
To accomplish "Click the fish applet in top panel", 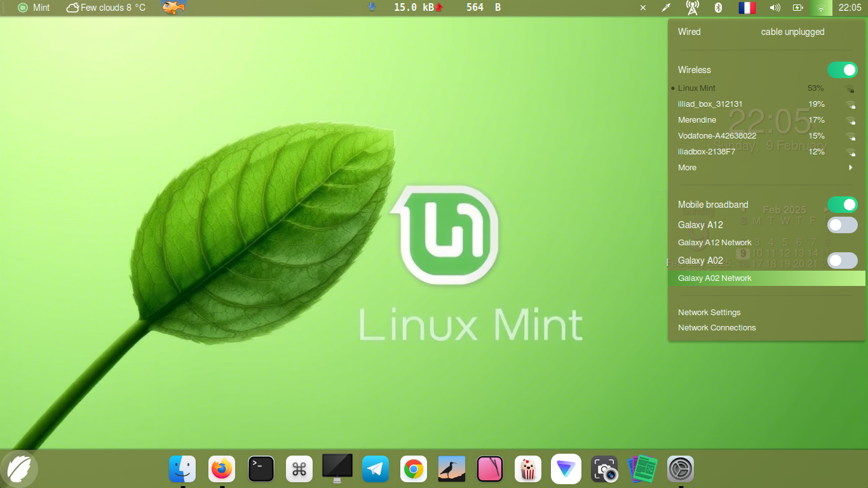I will pyautogui.click(x=173, y=8).
